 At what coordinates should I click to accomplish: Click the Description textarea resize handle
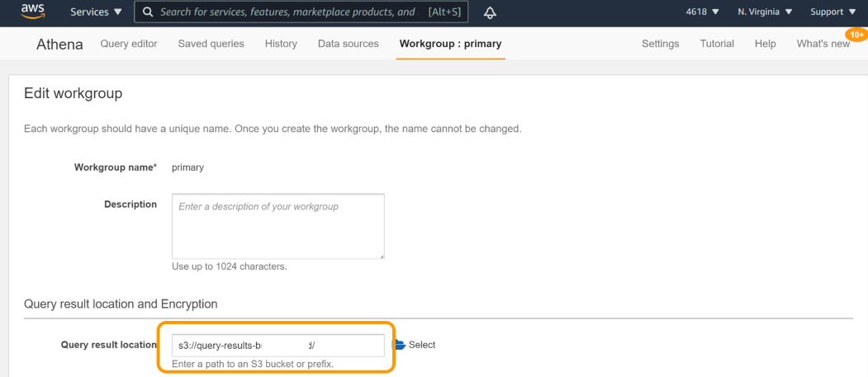(381, 256)
